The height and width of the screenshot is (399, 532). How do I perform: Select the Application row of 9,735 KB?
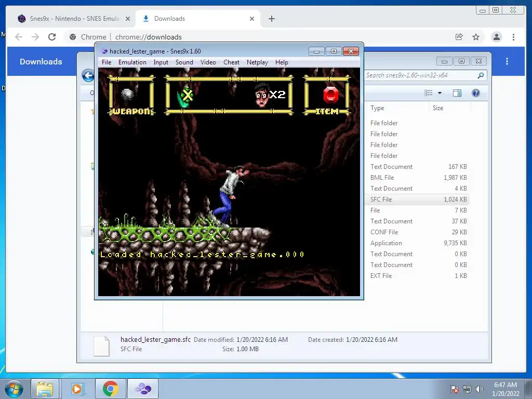click(418, 243)
